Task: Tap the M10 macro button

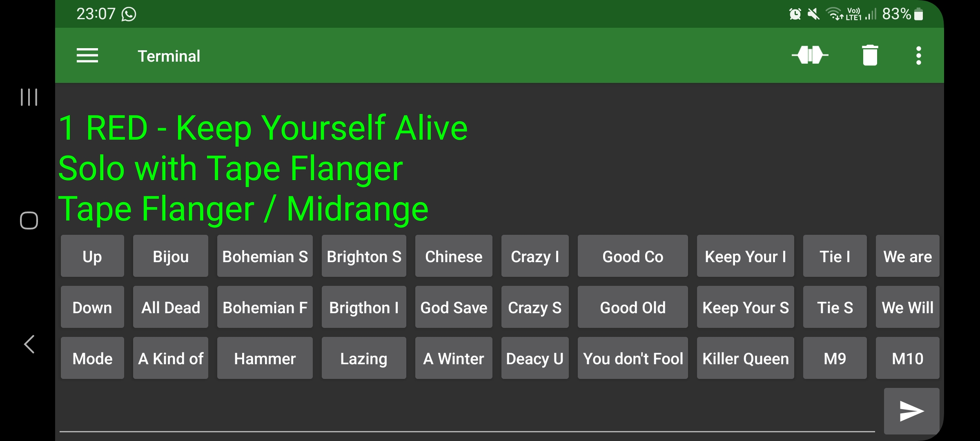Action: pyautogui.click(x=908, y=358)
